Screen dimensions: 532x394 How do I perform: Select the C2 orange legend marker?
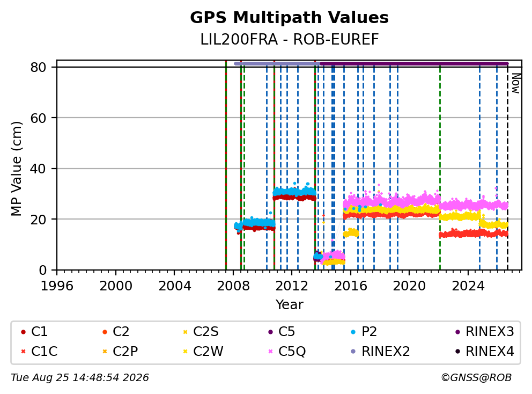click(105, 332)
